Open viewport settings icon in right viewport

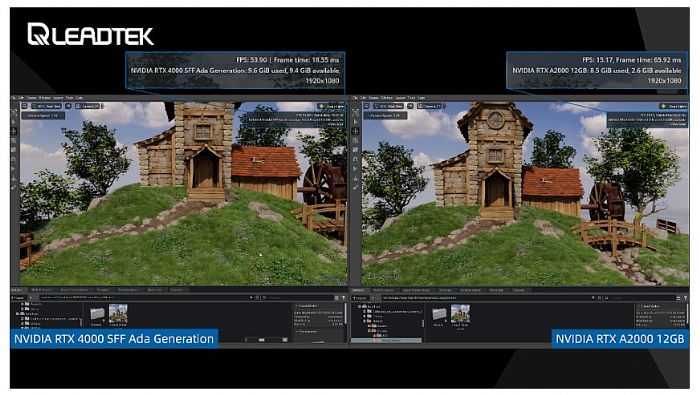tap(367, 106)
